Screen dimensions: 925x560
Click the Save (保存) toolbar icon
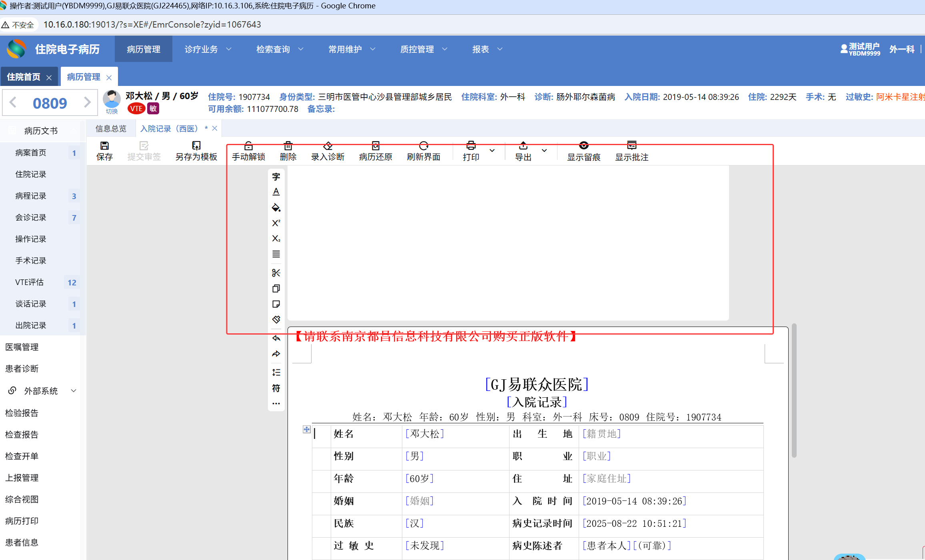point(104,146)
